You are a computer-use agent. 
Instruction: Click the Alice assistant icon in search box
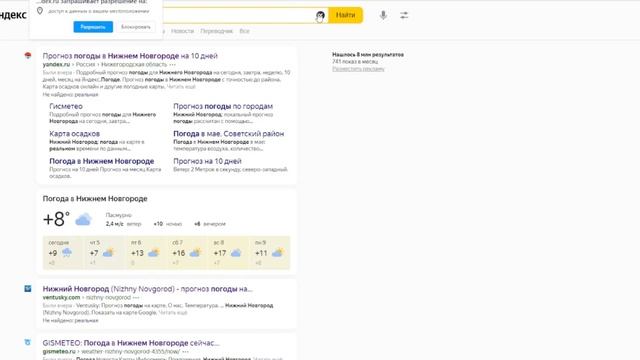pos(320,16)
